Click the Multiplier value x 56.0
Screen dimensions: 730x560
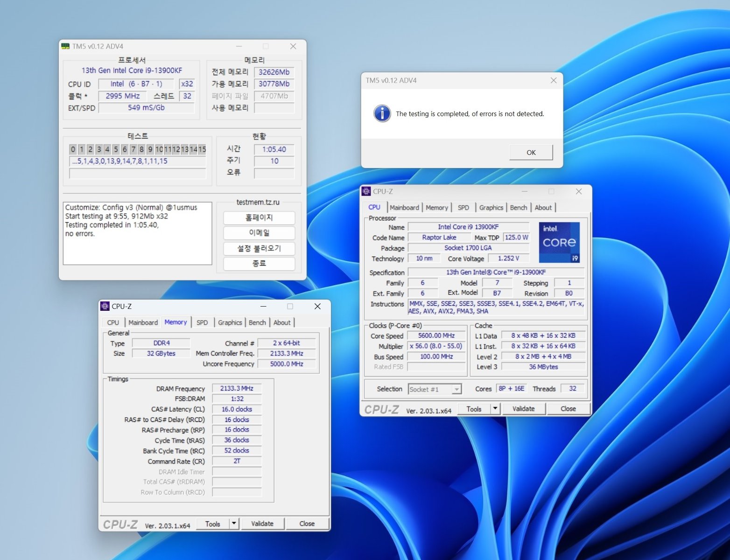click(x=436, y=346)
